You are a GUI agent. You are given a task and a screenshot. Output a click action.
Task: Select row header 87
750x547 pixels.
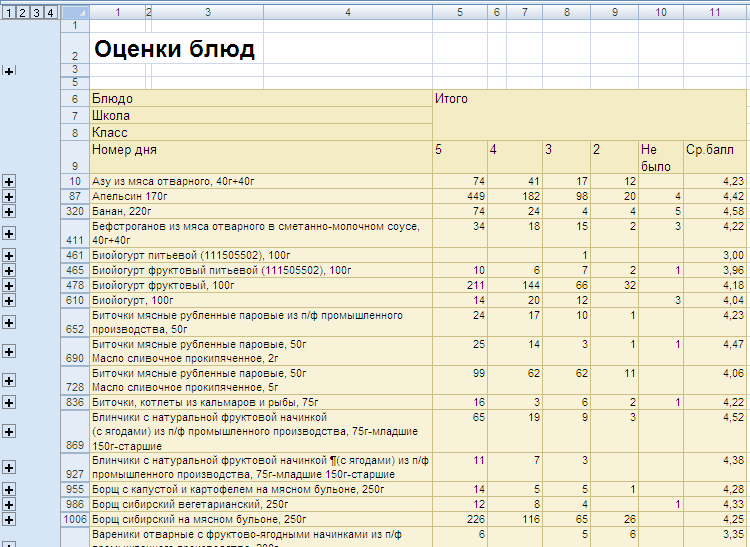coord(75,197)
